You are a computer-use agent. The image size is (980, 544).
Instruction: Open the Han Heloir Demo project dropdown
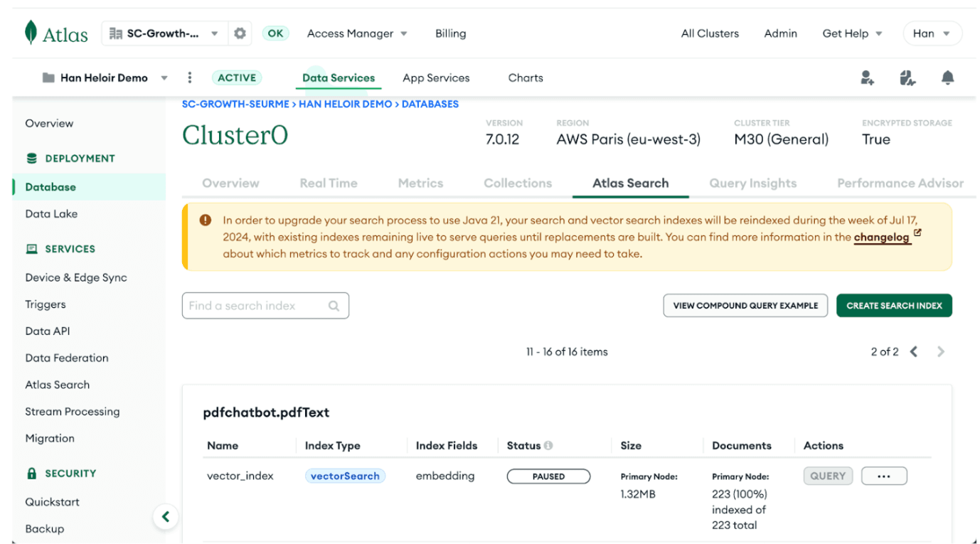pyautogui.click(x=105, y=78)
